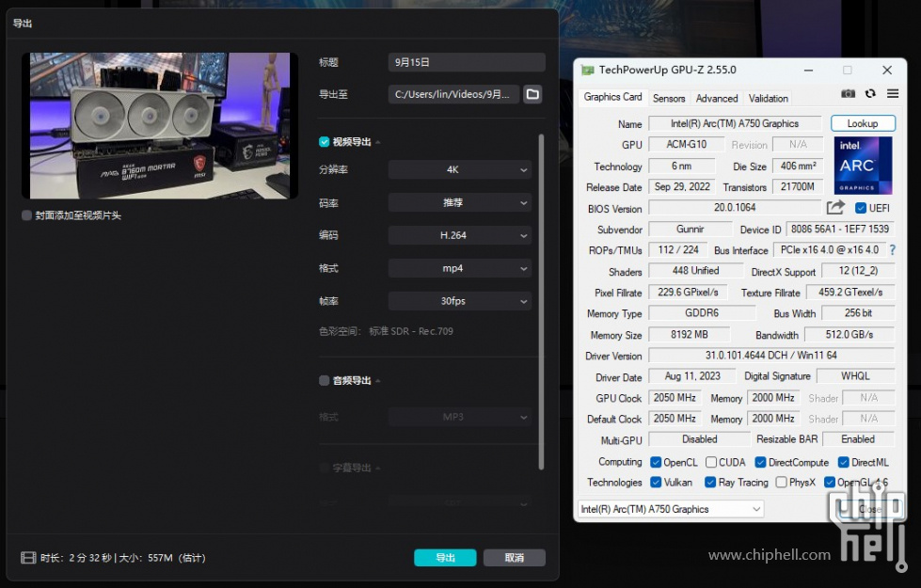Switch to the Validation tab
This screenshot has width=921, height=588.
[x=769, y=99]
